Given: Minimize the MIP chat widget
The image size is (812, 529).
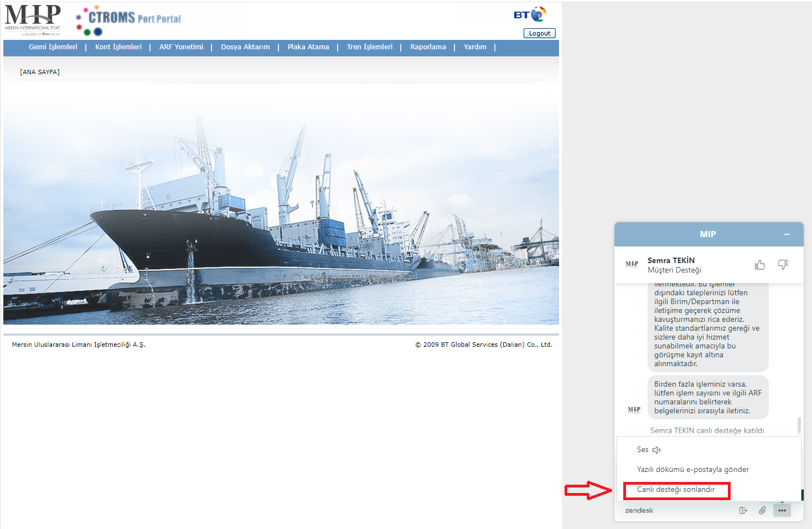Looking at the screenshot, I should pos(787,234).
